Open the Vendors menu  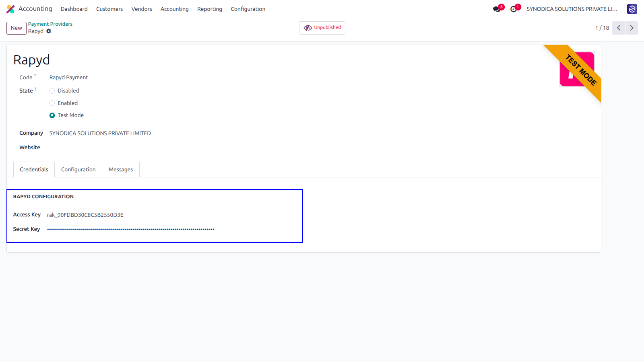(x=142, y=9)
